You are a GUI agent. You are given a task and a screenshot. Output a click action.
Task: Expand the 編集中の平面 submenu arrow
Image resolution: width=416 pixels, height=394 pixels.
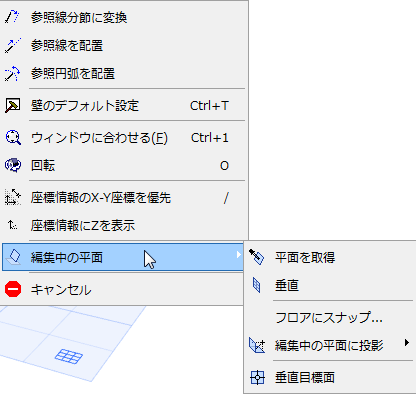(239, 255)
